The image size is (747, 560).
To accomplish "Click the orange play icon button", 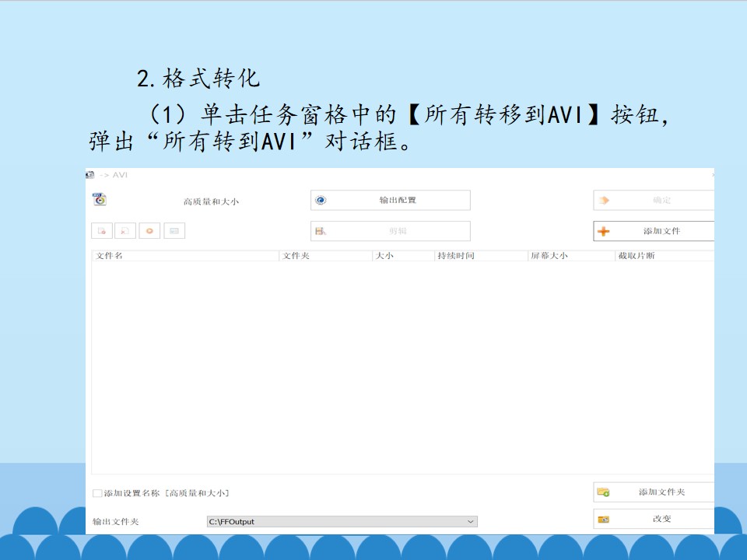I will (x=149, y=231).
